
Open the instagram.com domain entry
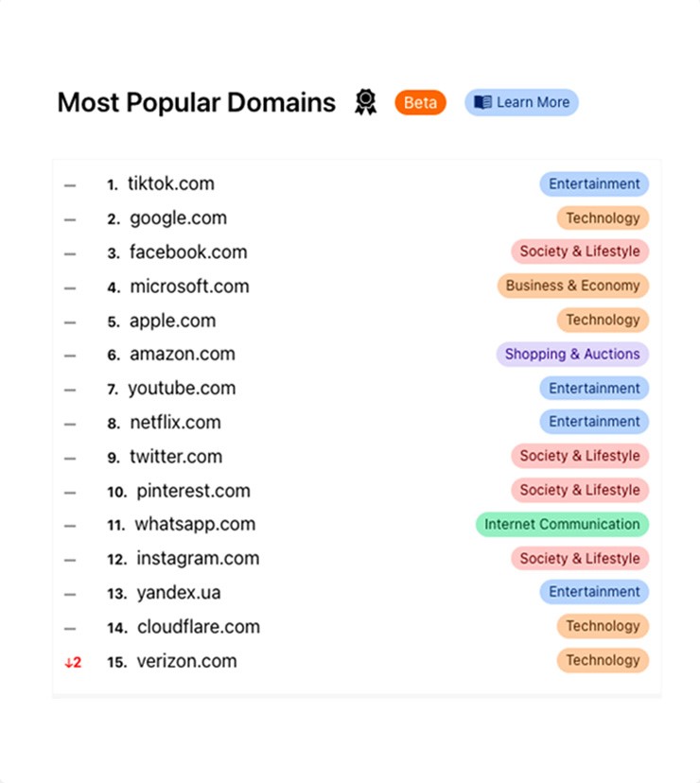198,558
